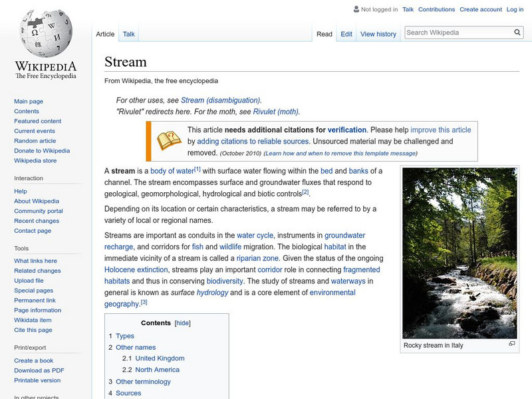Click Learn how to remove template message
532x399 pixels.
(340, 154)
